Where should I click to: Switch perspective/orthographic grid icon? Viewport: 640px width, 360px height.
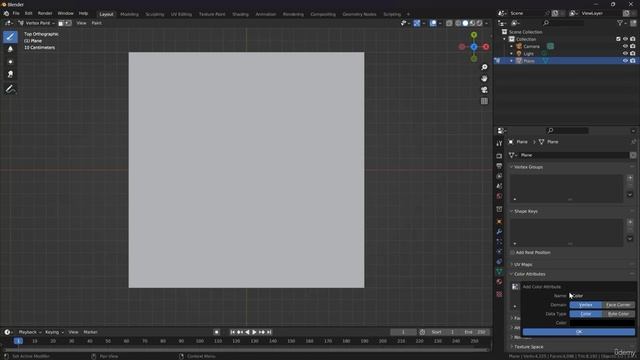click(484, 101)
